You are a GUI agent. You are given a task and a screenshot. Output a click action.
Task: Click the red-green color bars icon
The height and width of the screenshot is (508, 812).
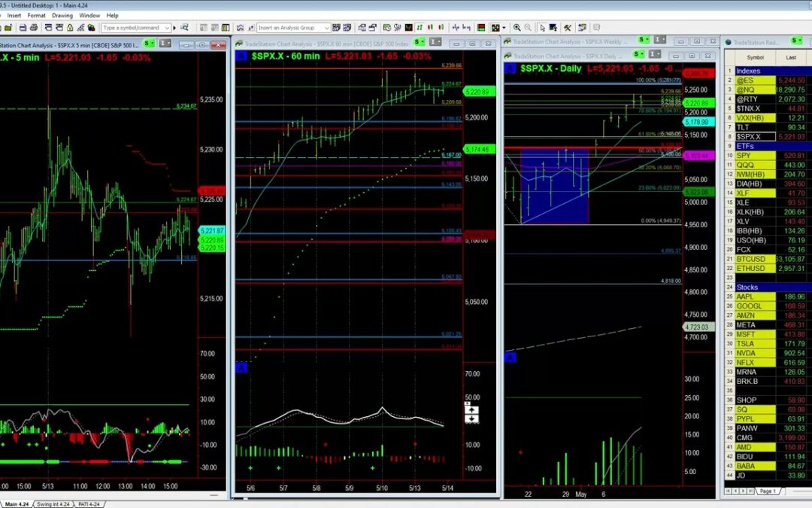click(481, 28)
